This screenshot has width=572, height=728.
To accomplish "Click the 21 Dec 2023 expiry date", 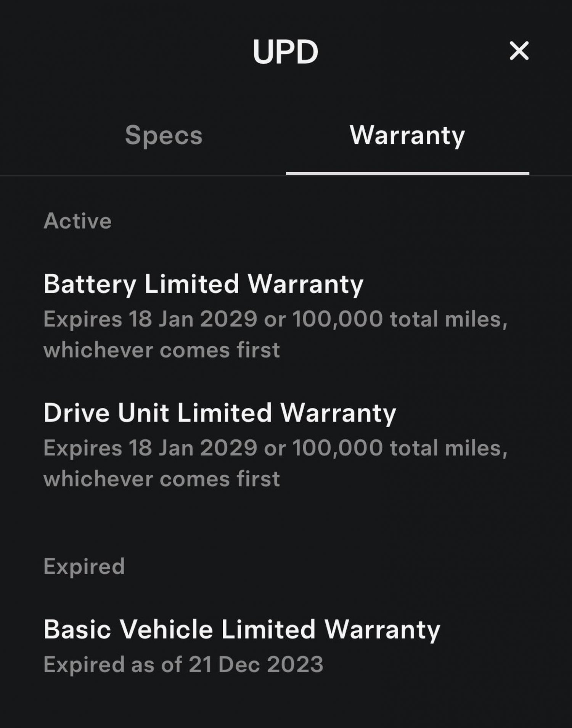I will pyautogui.click(x=256, y=665).
